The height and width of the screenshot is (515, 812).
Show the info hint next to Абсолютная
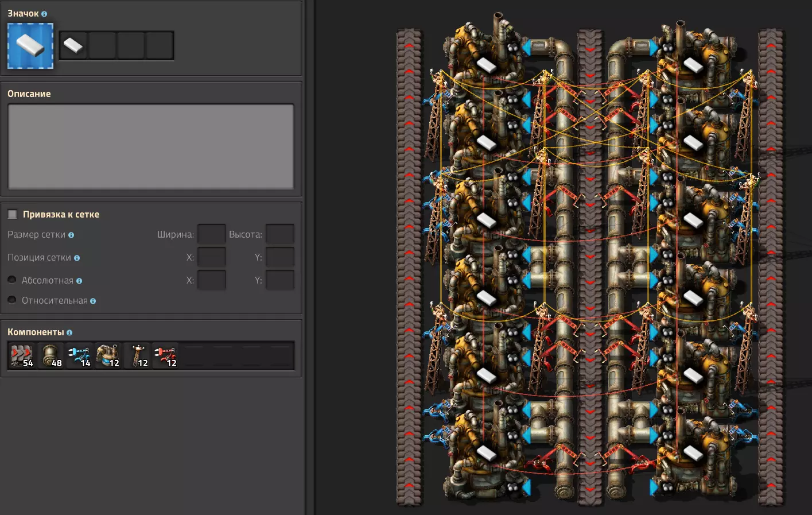tap(79, 281)
